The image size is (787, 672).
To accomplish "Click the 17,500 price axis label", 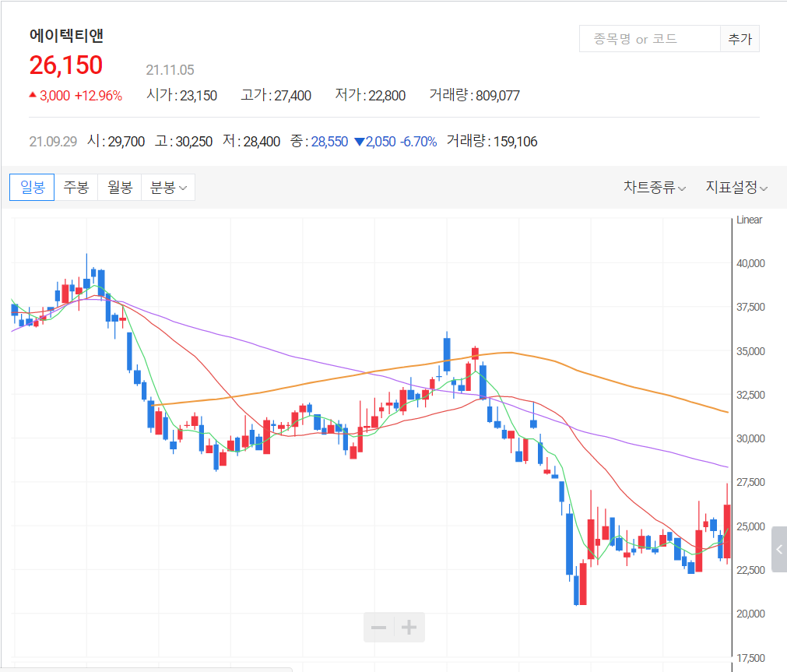I will coord(750,658).
